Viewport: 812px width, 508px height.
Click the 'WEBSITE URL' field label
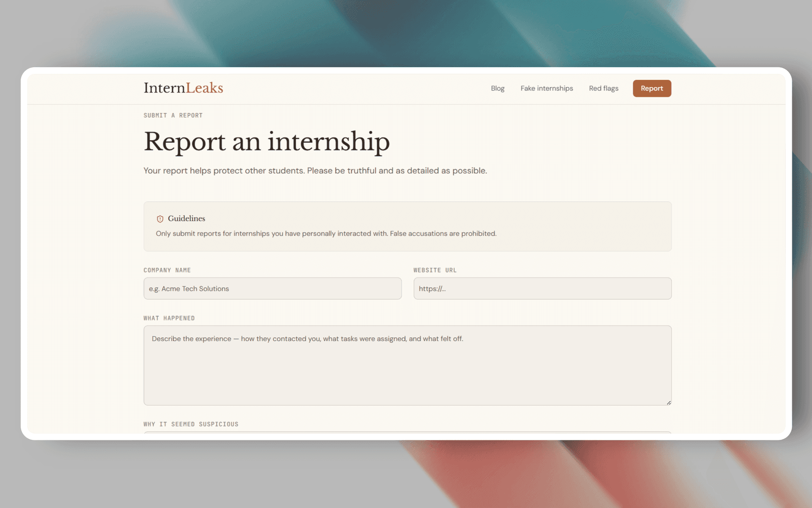pyautogui.click(x=435, y=270)
